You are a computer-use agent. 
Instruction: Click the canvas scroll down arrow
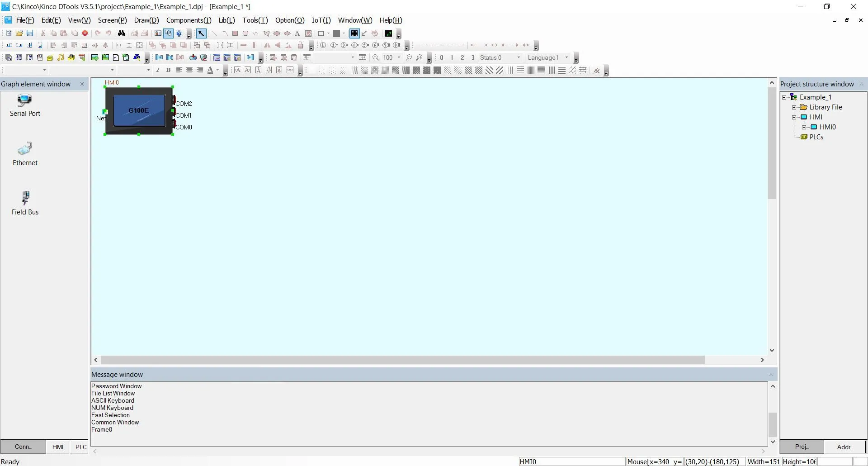point(772,350)
